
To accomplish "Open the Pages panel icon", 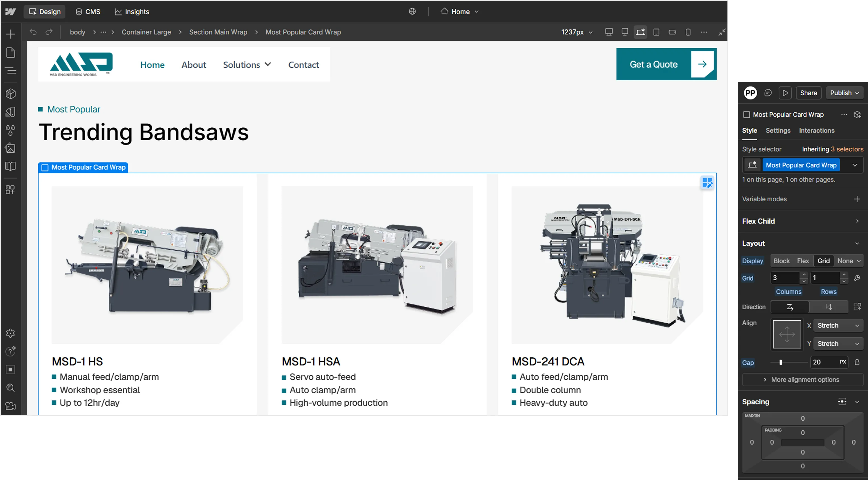I will [x=11, y=52].
